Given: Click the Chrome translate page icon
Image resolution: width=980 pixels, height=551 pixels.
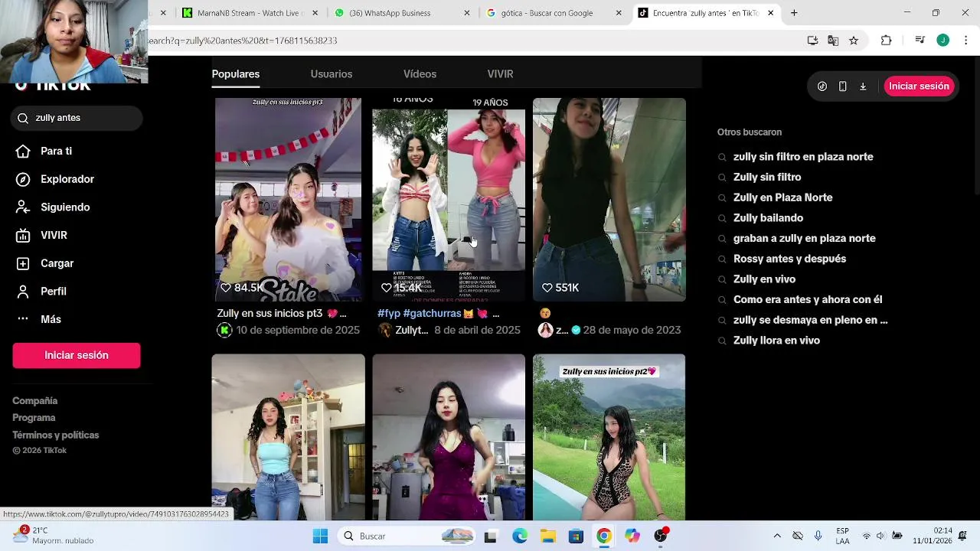Looking at the screenshot, I should [x=833, y=41].
